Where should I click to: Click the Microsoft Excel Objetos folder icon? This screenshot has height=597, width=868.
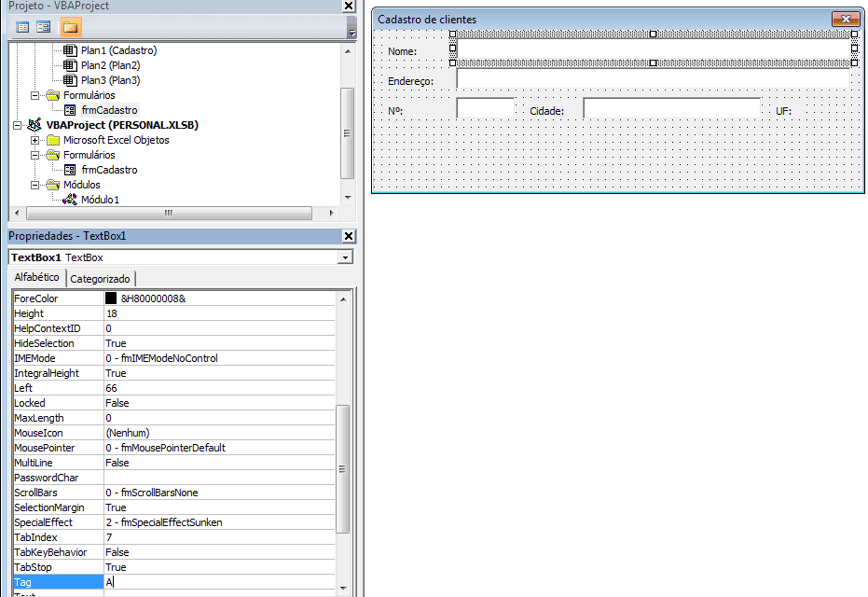click(51, 140)
